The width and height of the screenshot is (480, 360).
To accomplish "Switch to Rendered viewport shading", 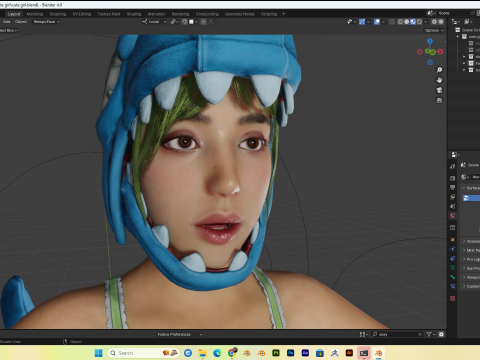I will pos(419,22).
